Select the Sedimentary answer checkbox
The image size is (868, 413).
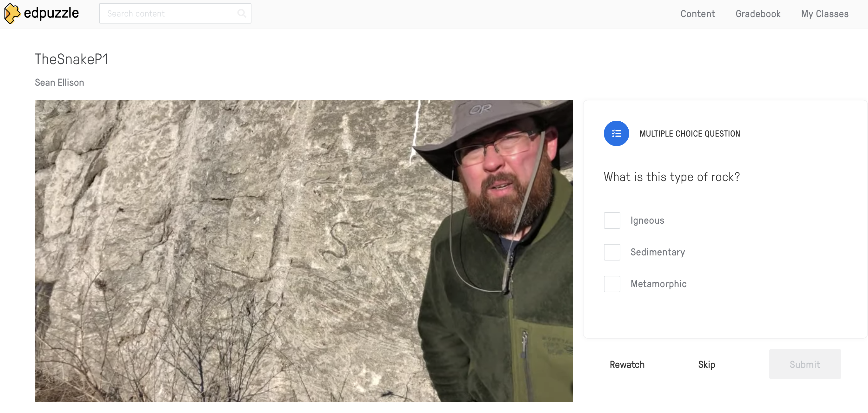click(x=611, y=252)
